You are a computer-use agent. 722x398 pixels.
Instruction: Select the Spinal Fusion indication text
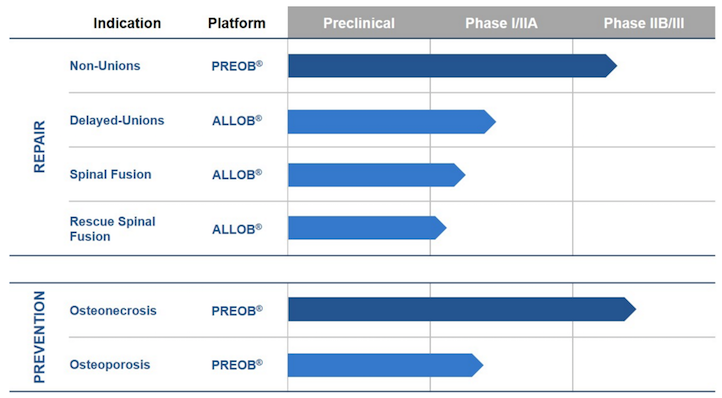pyautogui.click(x=111, y=175)
